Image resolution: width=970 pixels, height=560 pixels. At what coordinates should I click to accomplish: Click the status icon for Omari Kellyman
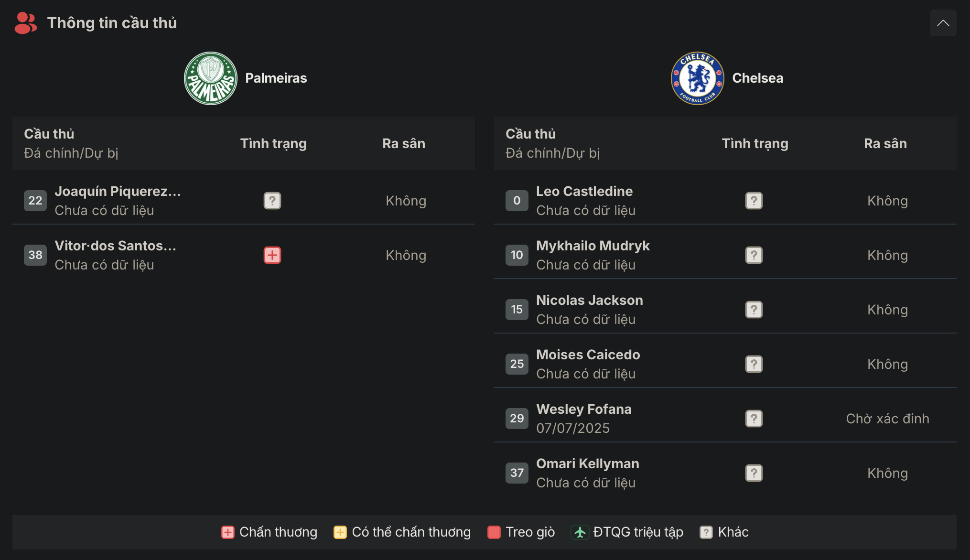754,473
